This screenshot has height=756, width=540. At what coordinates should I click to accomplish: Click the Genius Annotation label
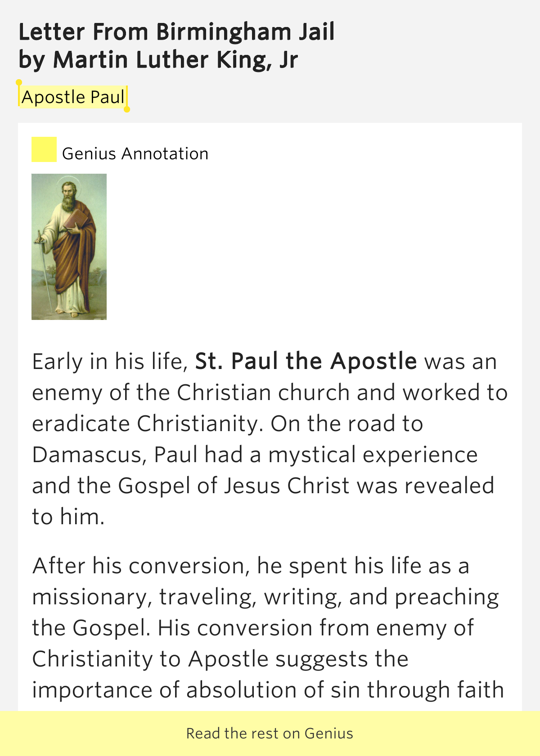(x=135, y=154)
